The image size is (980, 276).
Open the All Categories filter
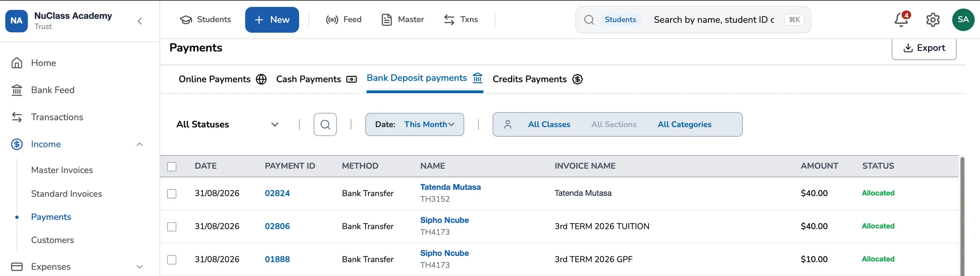coord(685,124)
